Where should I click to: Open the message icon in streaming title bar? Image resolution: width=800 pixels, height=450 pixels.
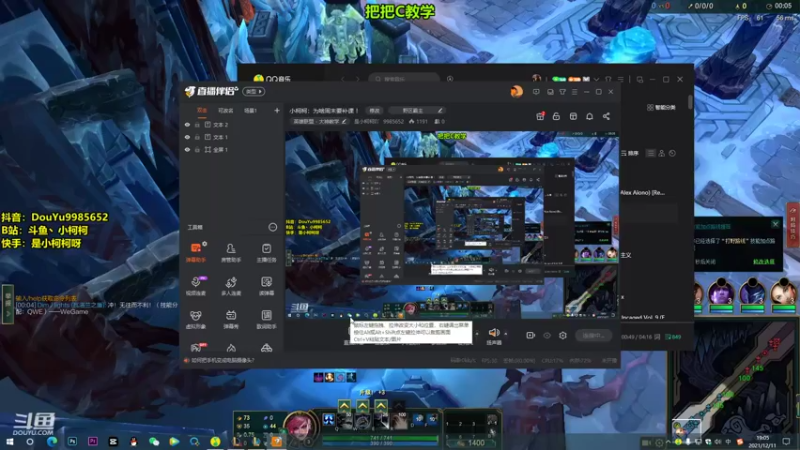point(536,92)
